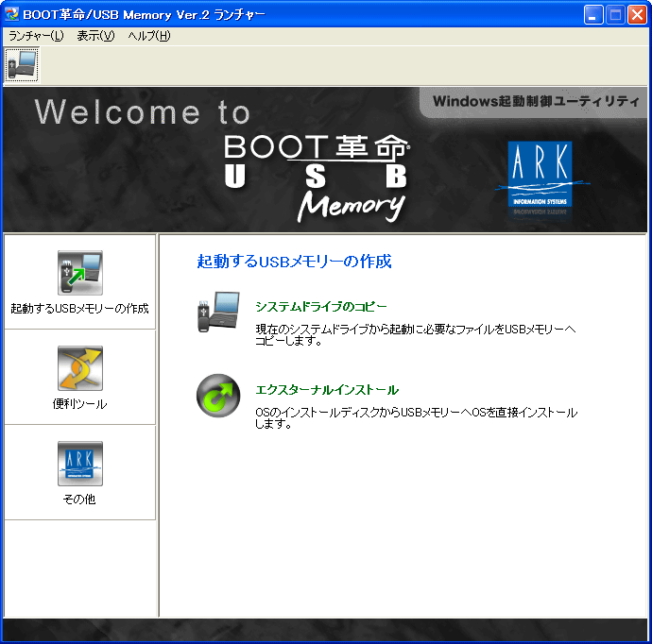Click the description starting OSのインストールディスクから
The image size is (652, 644).
[416, 418]
